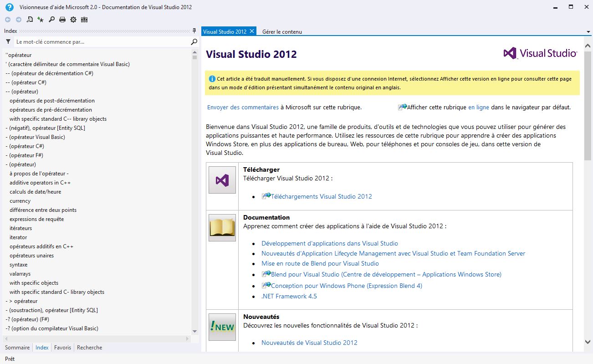Add the topic to favorites with the star icon
This screenshot has width=593, height=364.
(41, 20)
